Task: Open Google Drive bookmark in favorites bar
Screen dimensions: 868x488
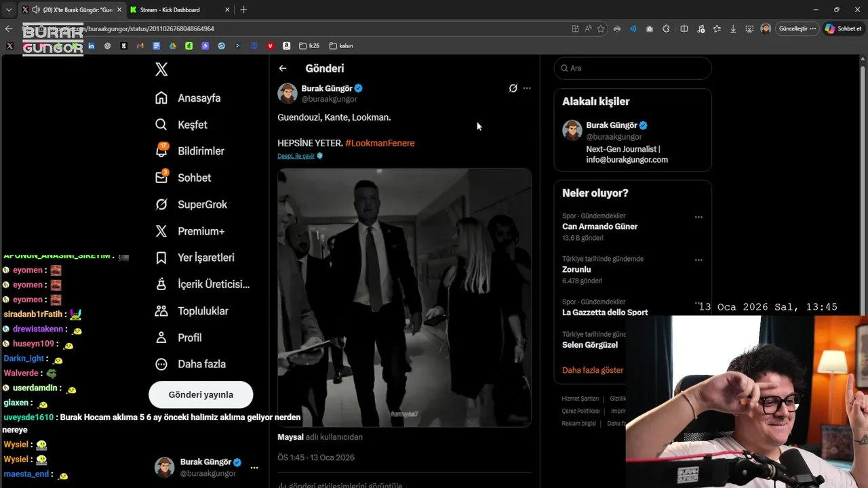Action: coord(172,46)
